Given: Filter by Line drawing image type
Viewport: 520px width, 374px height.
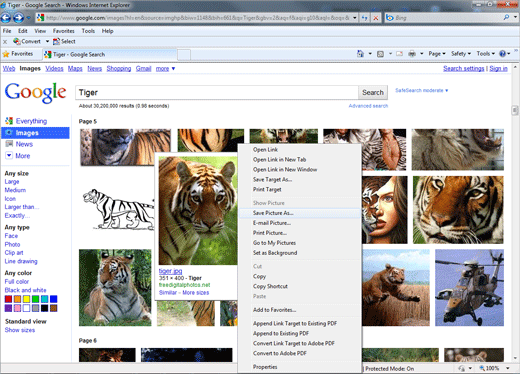Looking at the screenshot, I should tap(21, 261).
